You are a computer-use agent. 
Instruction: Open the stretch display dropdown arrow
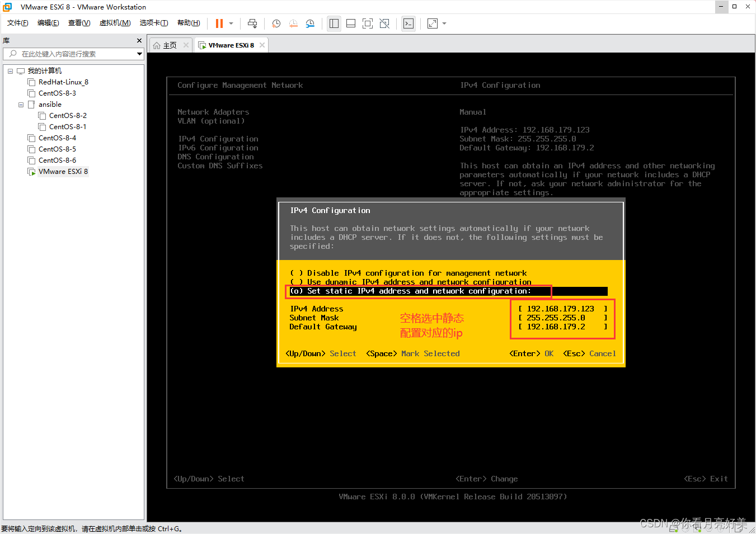(444, 23)
